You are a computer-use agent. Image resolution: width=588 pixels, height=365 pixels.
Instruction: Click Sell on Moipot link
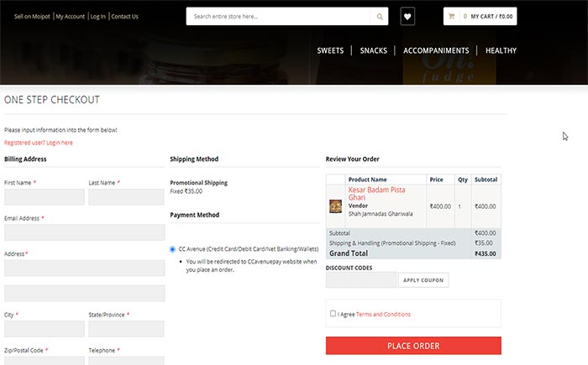click(x=32, y=17)
